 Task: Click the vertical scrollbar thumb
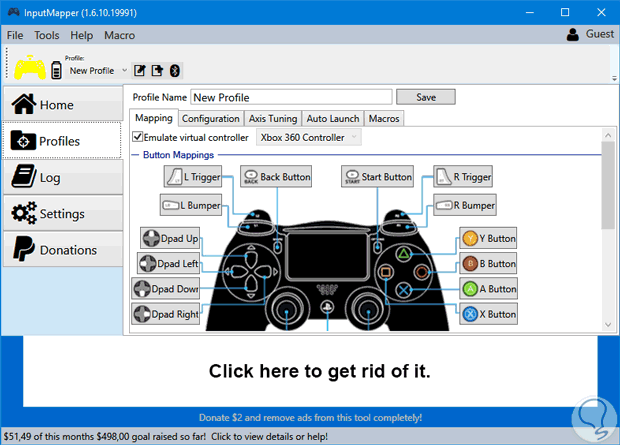[x=608, y=185]
